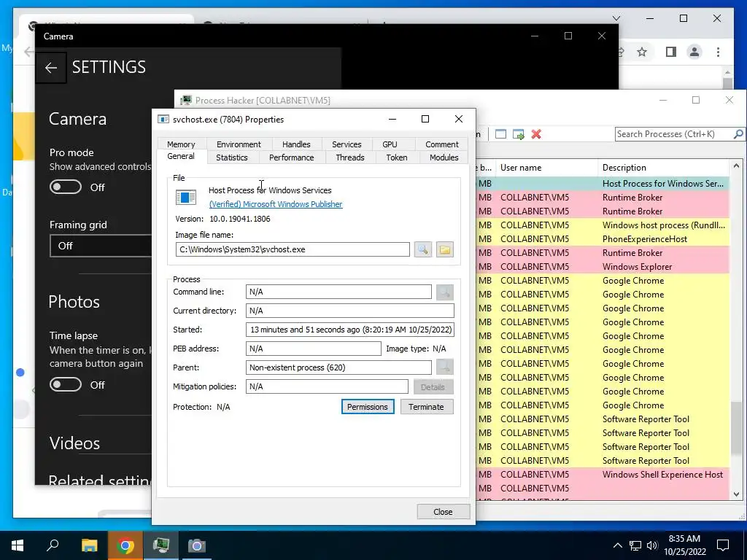This screenshot has width=747, height=560.
Task: Open Chrome profile avatar
Action: pos(694,52)
